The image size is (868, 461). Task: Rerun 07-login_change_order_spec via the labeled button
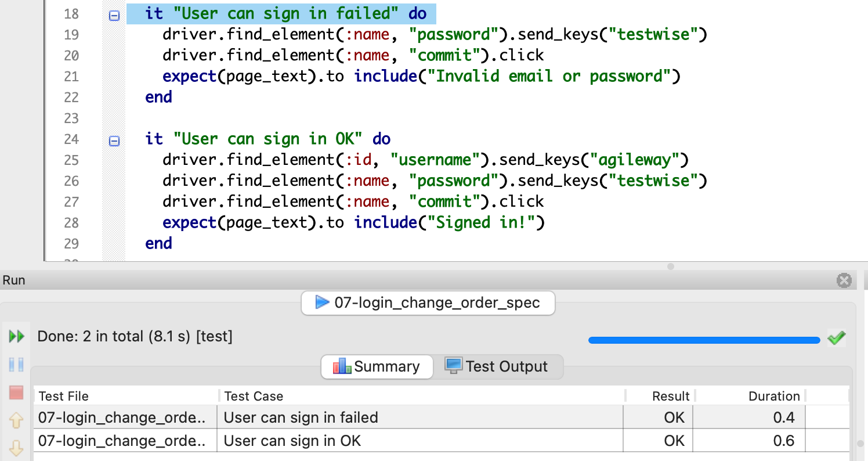[x=428, y=302]
